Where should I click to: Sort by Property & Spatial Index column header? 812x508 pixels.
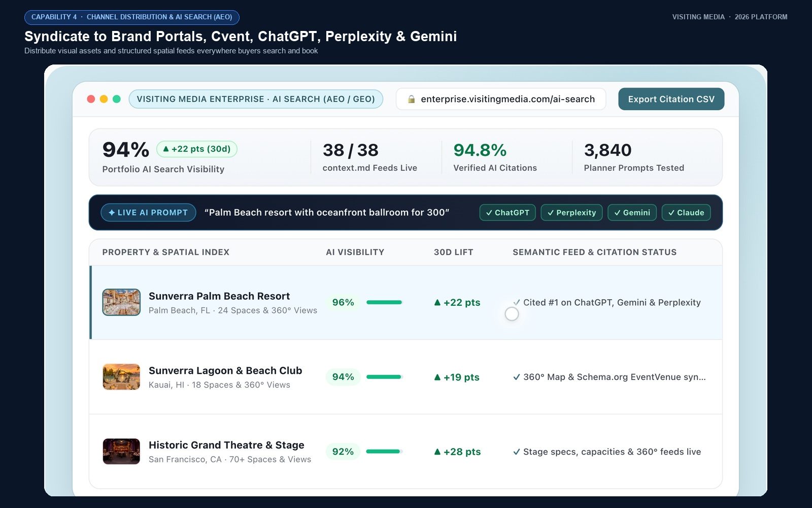166,252
